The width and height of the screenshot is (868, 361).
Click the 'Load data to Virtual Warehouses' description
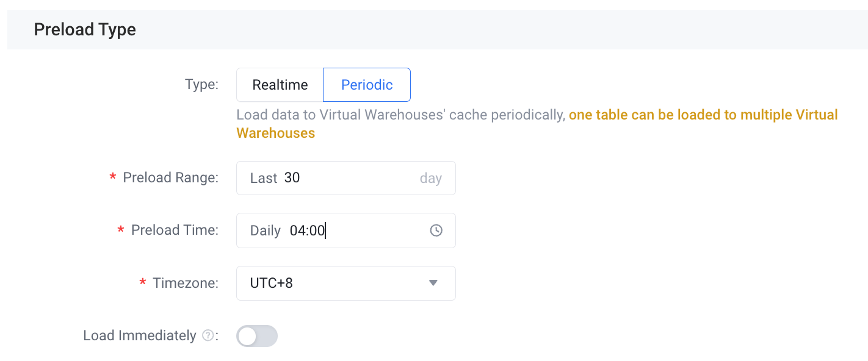tap(400, 115)
